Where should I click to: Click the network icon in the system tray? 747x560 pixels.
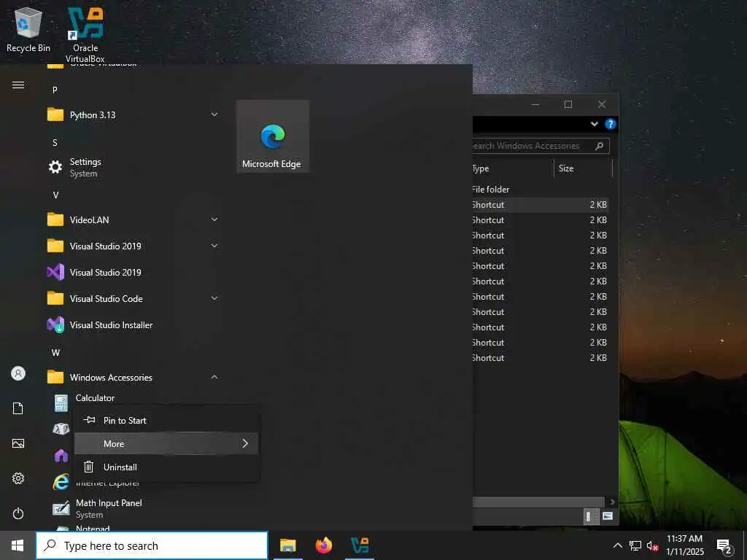coord(635,545)
